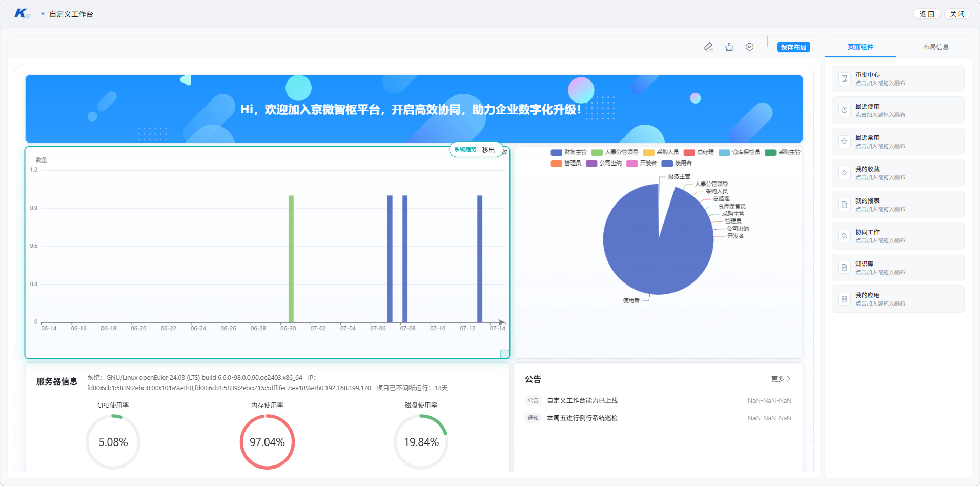
Task: Toggle 财务主管 legend swatch
Action: click(x=557, y=152)
